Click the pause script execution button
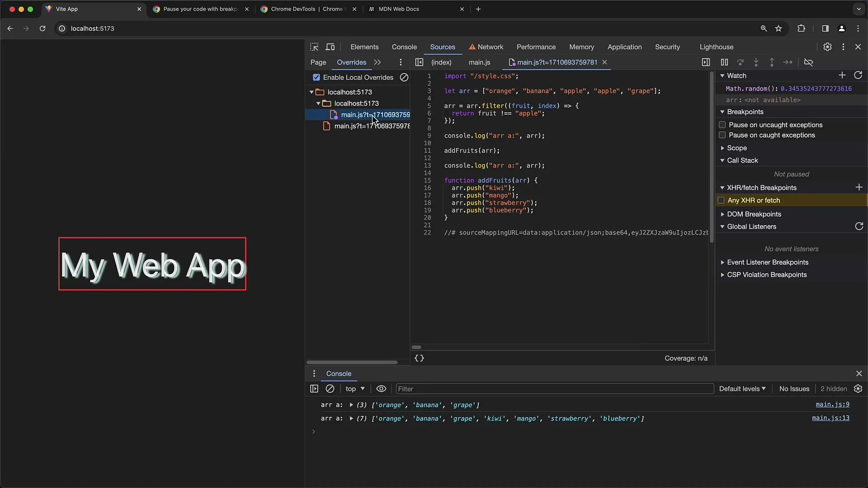 (x=724, y=62)
